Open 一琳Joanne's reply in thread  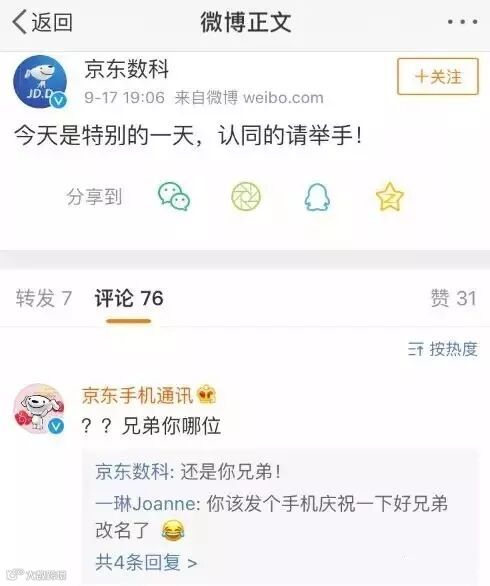click(x=271, y=516)
